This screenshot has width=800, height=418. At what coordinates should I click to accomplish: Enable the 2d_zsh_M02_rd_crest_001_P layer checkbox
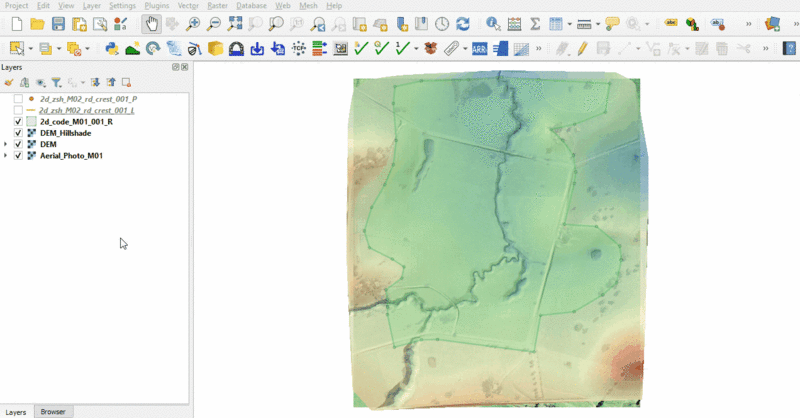(x=19, y=99)
